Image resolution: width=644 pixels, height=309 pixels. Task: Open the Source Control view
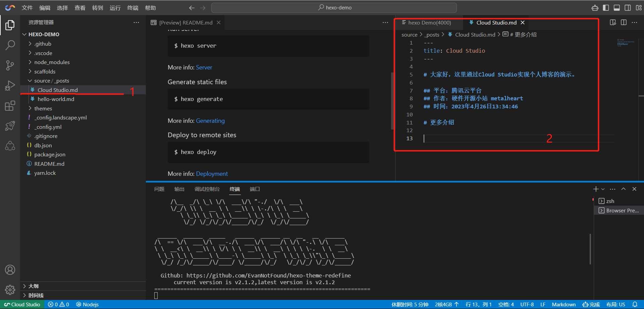tap(10, 65)
